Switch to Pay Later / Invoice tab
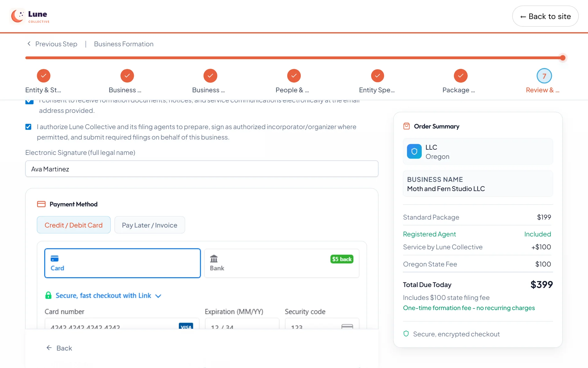 click(x=149, y=225)
